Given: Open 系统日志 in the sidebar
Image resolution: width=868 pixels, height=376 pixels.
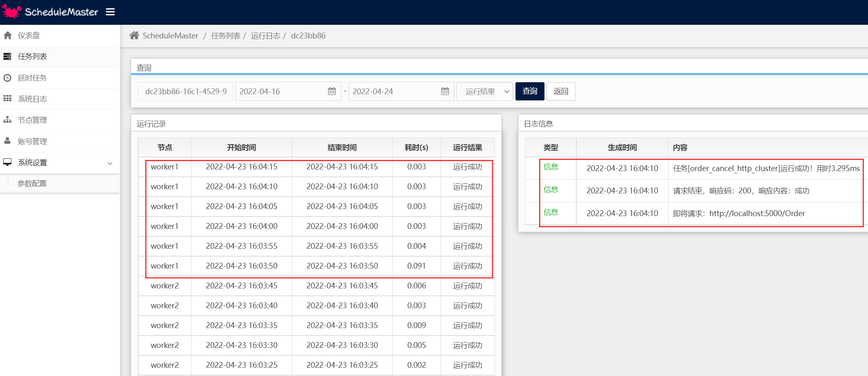Looking at the screenshot, I should [x=60, y=99].
